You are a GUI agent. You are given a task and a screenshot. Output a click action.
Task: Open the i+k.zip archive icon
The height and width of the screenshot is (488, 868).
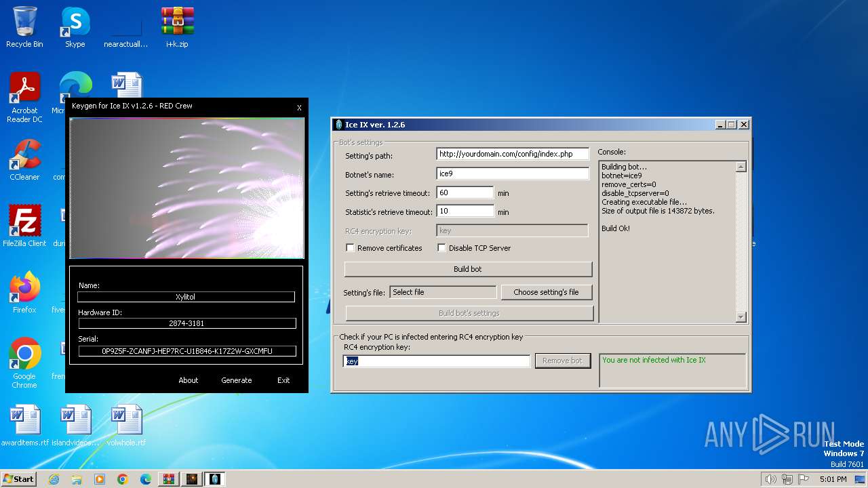(x=177, y=27)
